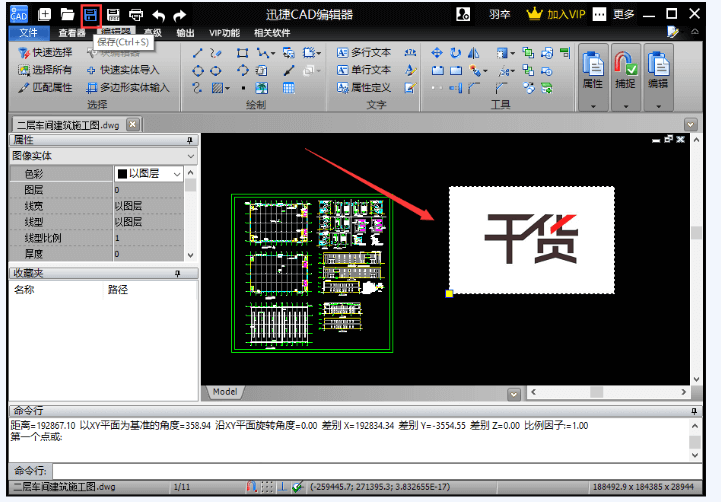
Task: Click 属性定义 (Attribute Definition)
Action: click(364, 87)
